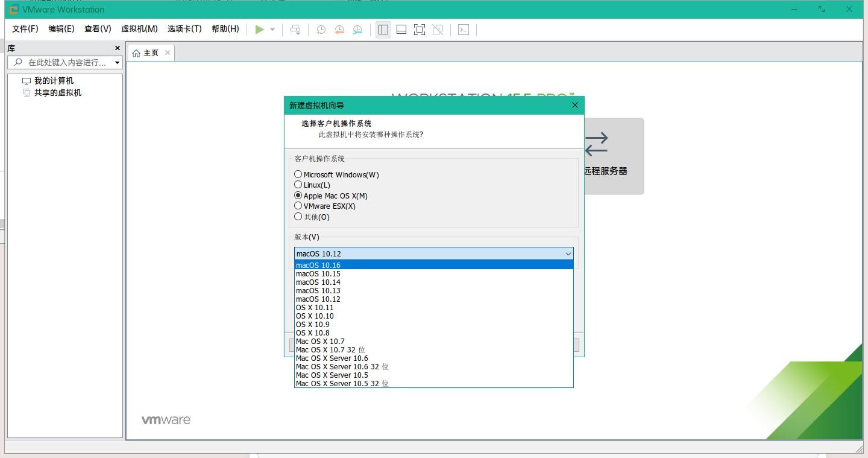Collapse the macOS version combo box

[568, 254]
